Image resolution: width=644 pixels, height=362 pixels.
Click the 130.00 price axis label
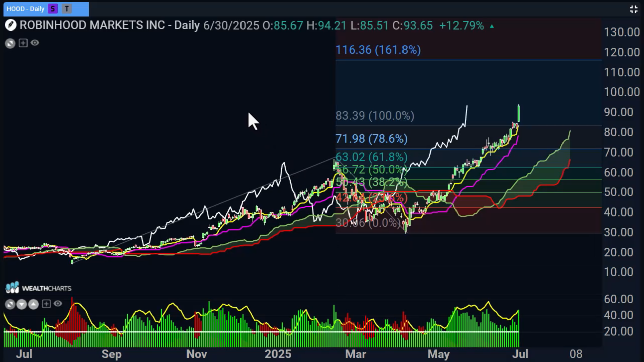coord(622,32)
